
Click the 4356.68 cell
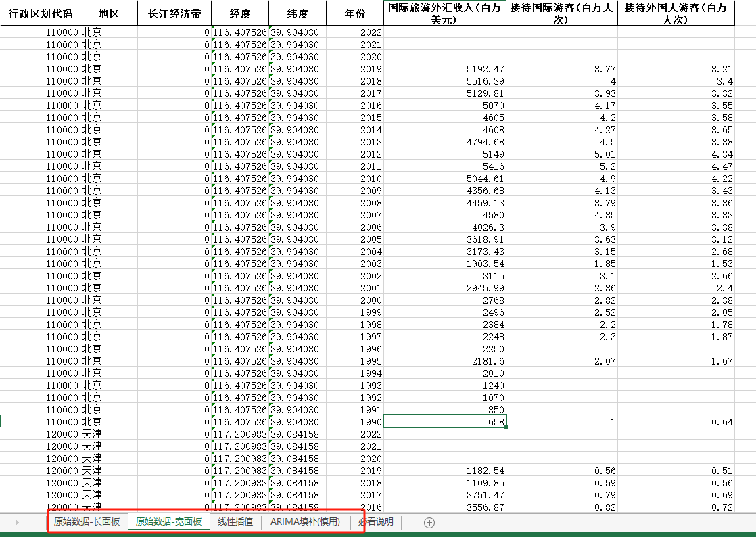point(445,191)
